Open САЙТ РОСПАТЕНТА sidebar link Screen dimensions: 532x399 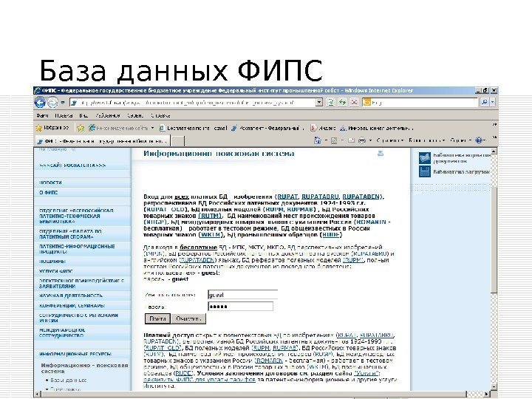point(72,166)
